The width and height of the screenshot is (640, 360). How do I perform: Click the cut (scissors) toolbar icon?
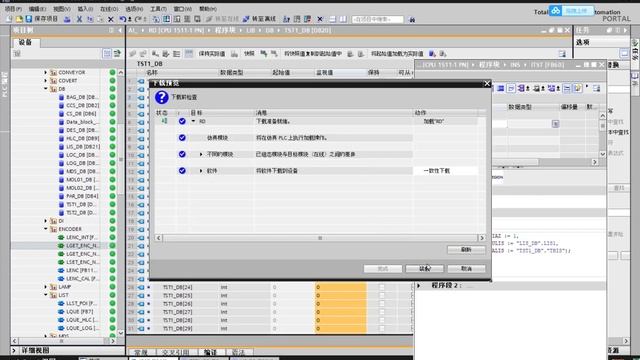coord(79,19)
